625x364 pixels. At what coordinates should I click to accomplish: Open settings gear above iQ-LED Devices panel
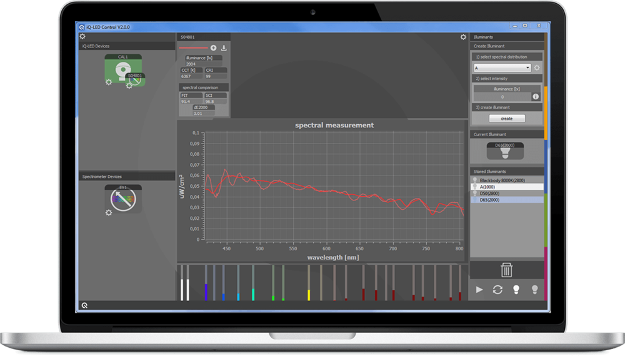pyautogui.click(x=82, y=37)
